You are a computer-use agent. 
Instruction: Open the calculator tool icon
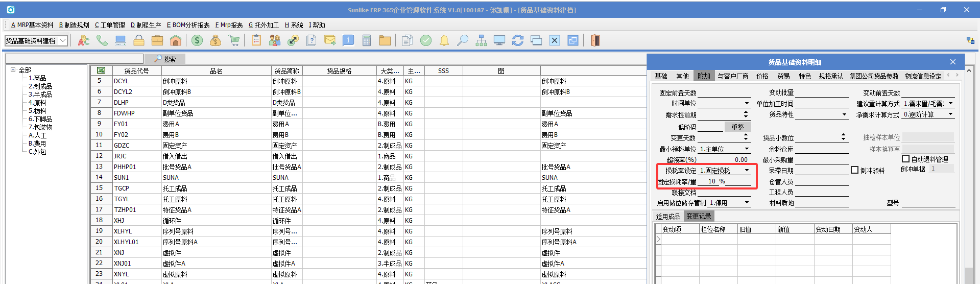[367, 40]
